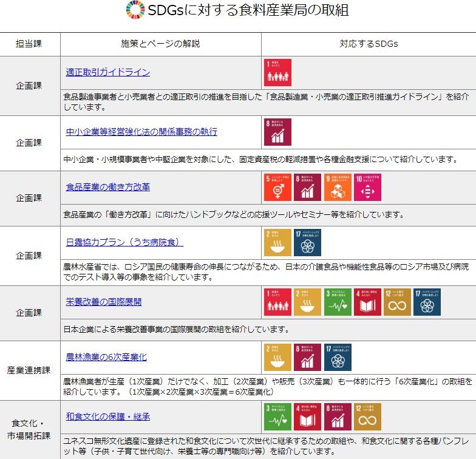Click SDG 8 icon in 働き方改革 row
The height and width of the screenshot is (459, 476).
tap(307, 187)
